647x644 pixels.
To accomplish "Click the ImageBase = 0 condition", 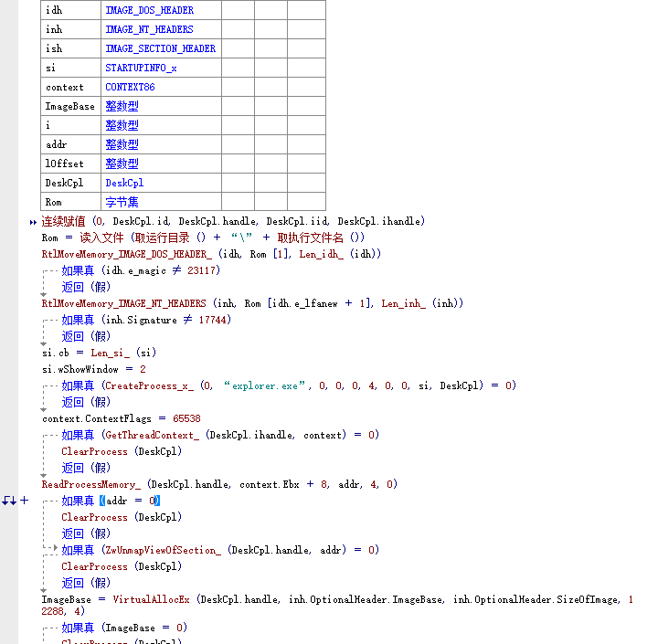I will point(143,628).
